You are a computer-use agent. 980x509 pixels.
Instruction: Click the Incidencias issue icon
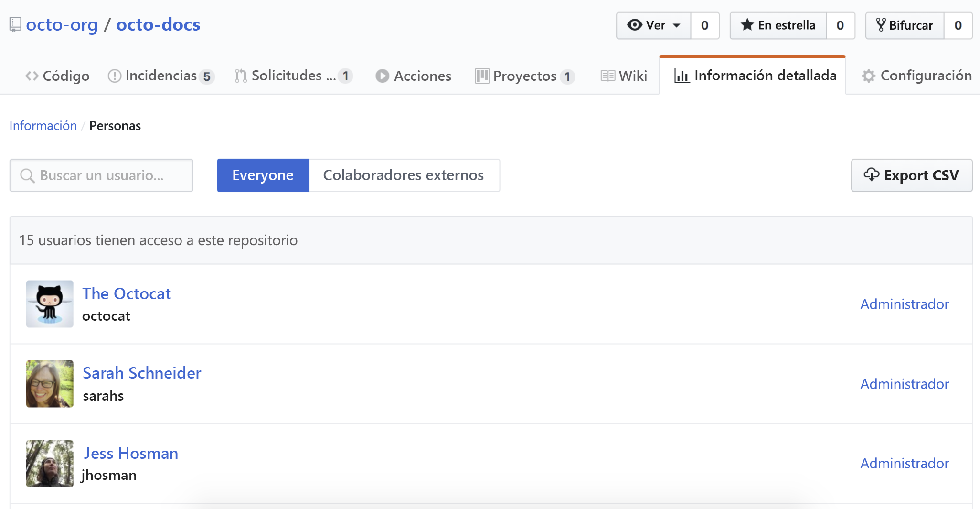point(115,76)
